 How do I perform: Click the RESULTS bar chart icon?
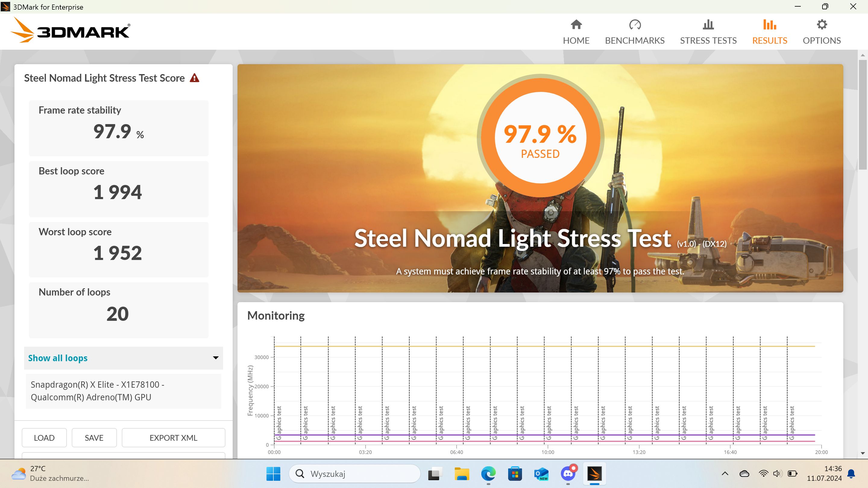(770, 25)
